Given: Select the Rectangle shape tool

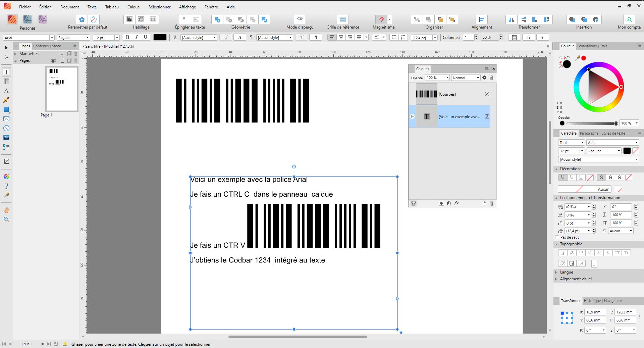Looking at the screenshot, I should coord(6,109).
